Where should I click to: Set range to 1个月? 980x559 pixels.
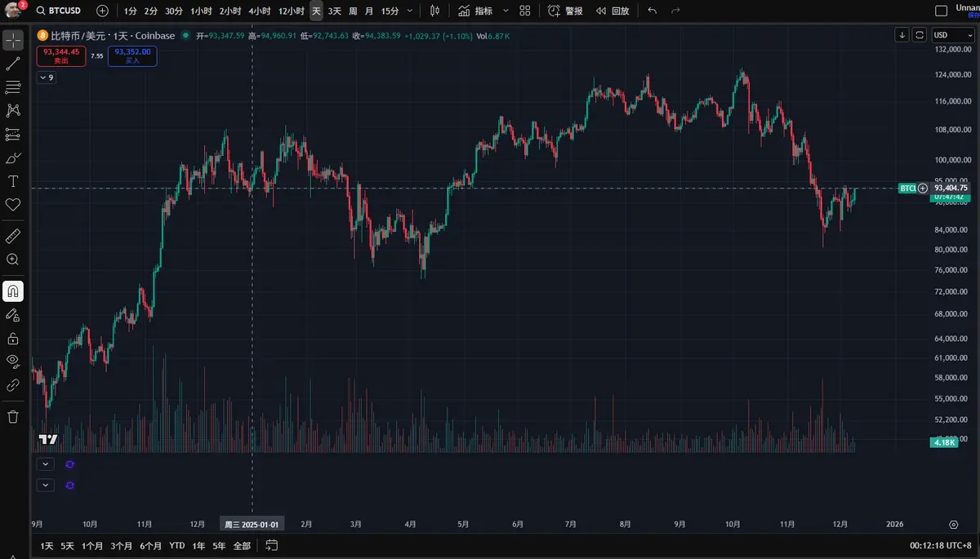[x=92, y=546]
